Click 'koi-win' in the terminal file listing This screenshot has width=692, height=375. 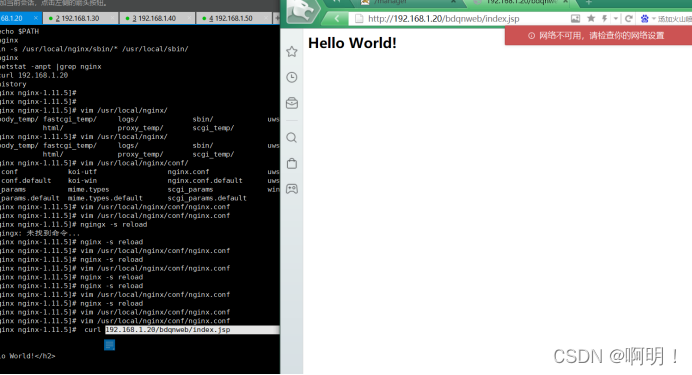(x=82, y=180)
